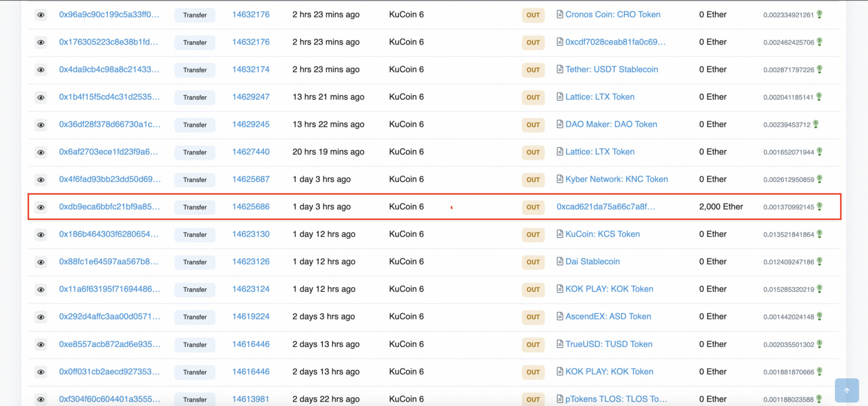Click fee value 0.00239453712
This screenshot has height=406, width=868.
click(x=787, y=125)
